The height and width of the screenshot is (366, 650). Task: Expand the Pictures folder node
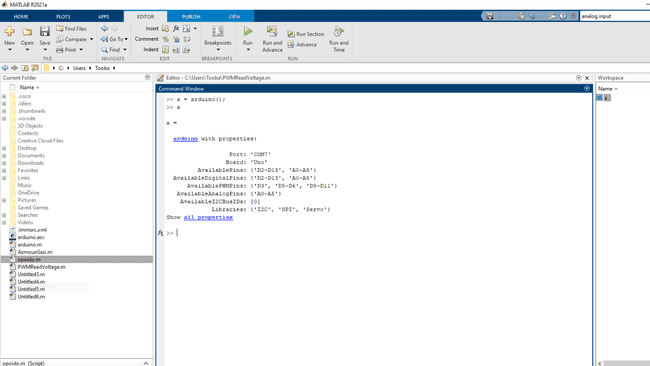click(4, 200)
